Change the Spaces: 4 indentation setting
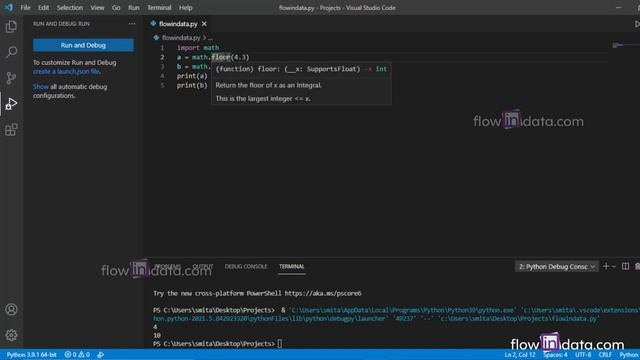 [x=555, y=355]
